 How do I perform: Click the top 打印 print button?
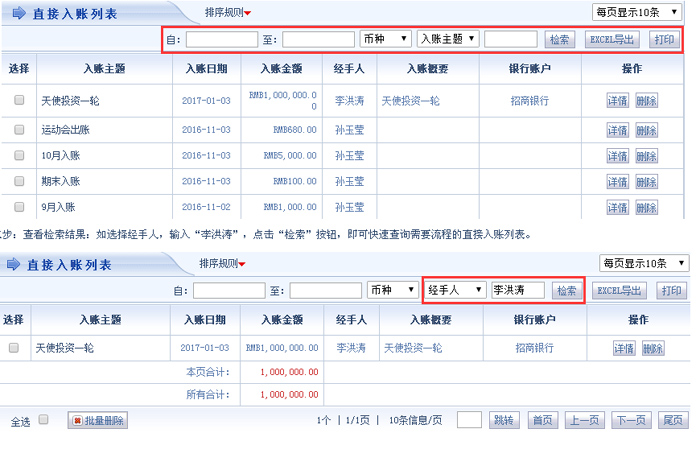click(x=663, y=39)
